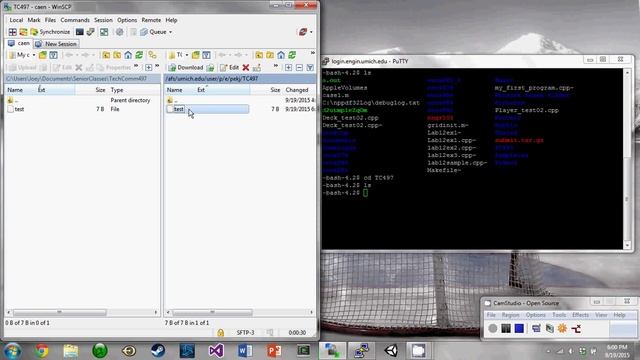Click synchronize browsing icon in local toolbar
The image size is (640, 360).
pos(152,55)
